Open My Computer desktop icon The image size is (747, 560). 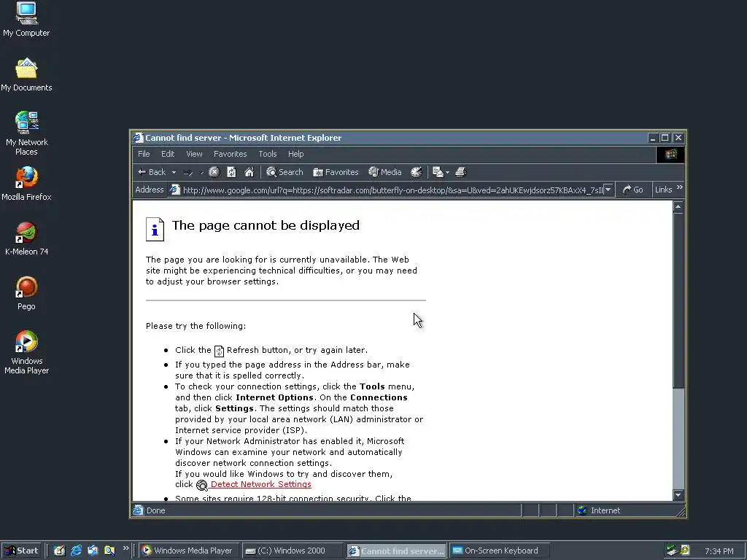pyautogui.click(x=26, y=20)
